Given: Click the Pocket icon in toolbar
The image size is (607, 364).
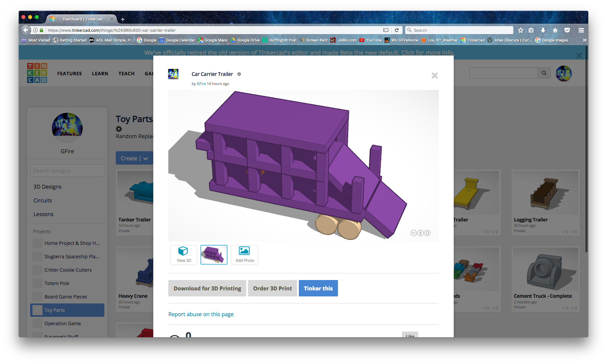Looking at the screenshot, I should [x=567, y=30].
